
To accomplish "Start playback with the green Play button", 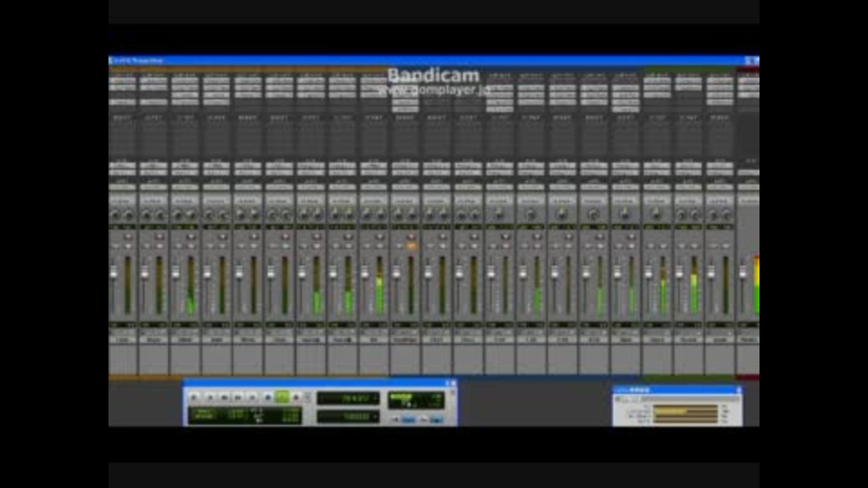I will pyautogui.click(x=282, y=397).
